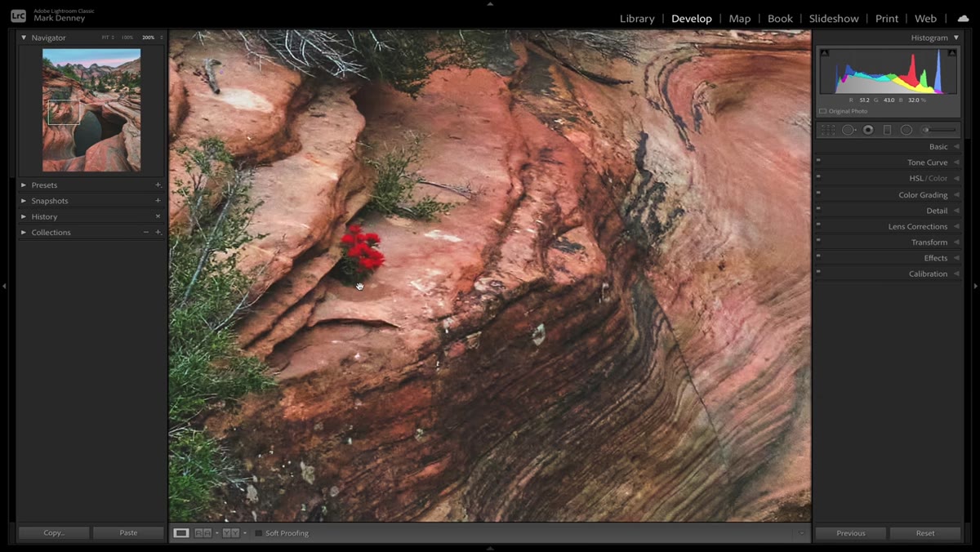The height and width of the screenshot is (552, 980).
Task: Expand the Lens Corrections panel
Action: [x=956, y=226]
